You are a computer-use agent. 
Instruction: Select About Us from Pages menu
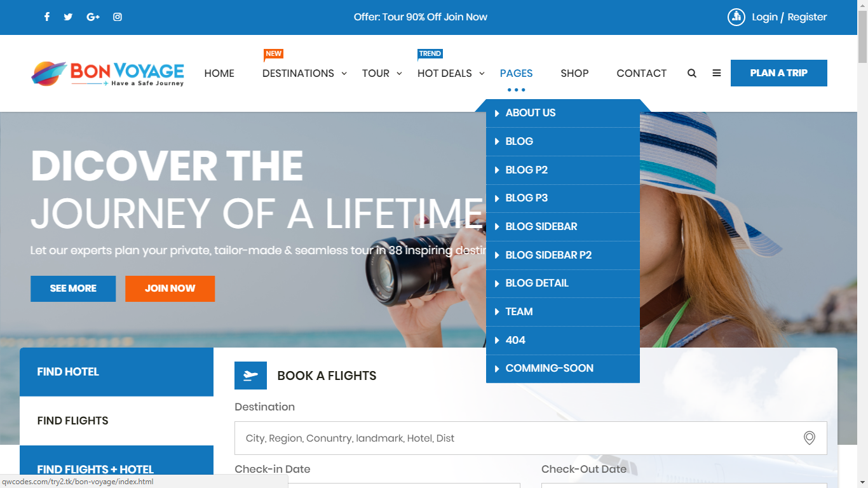(x=531, y=113)
